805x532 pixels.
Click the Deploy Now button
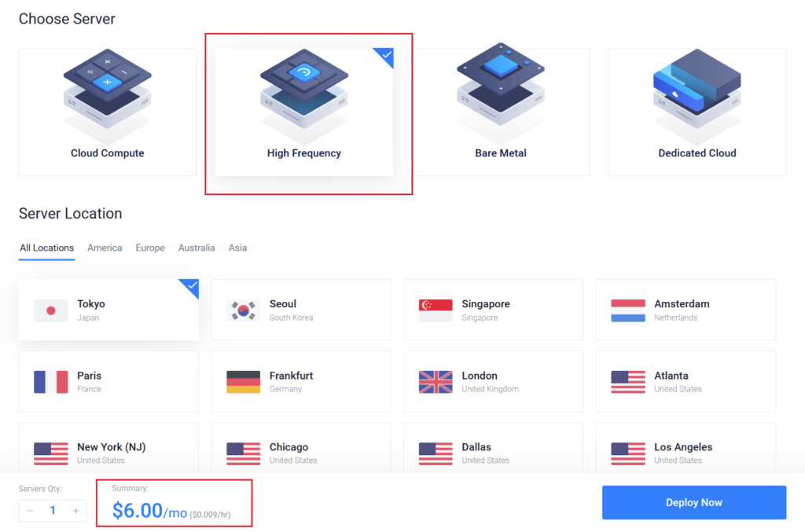(694, 502)
